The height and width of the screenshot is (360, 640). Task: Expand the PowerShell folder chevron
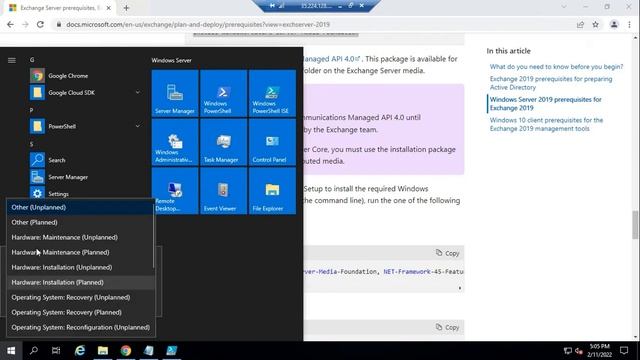138,127
